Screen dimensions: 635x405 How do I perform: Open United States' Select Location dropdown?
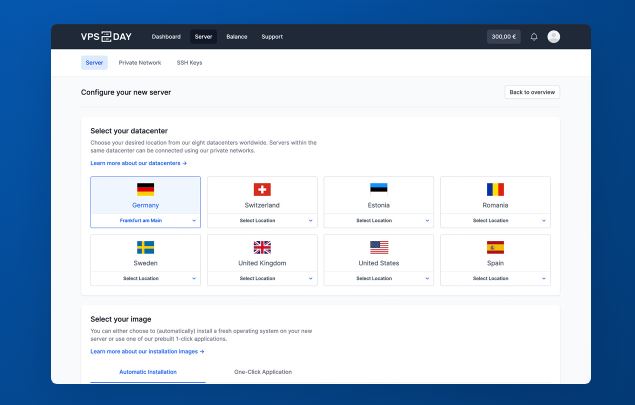pyautogui.click(x=379, y=278)
